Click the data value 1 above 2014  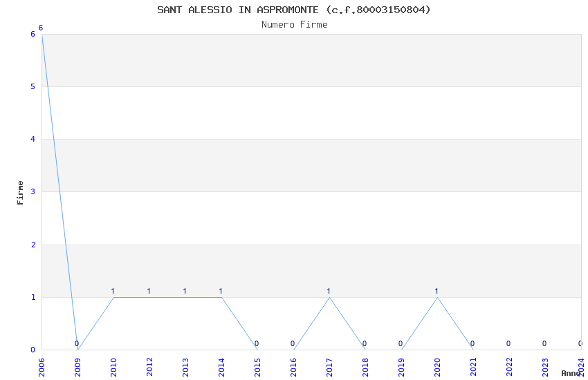(221, 292)
